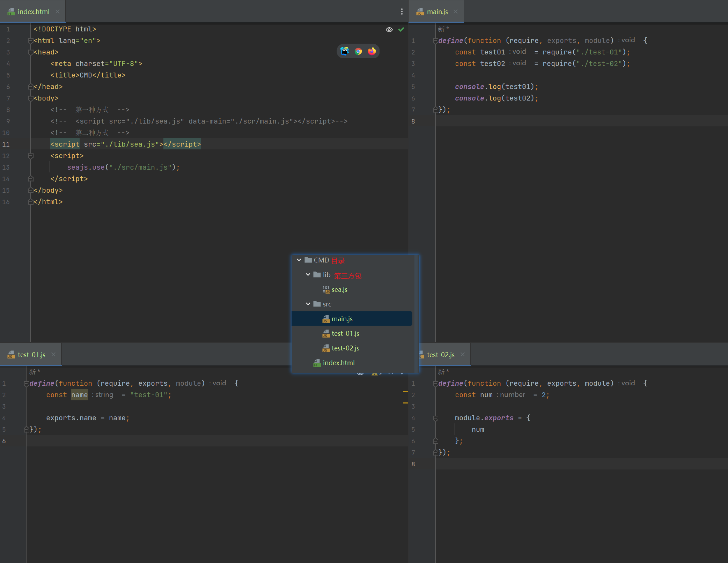The image size is (728, 563).
Task: Toggle fold marker at html tag line
Action: (30, 41)
